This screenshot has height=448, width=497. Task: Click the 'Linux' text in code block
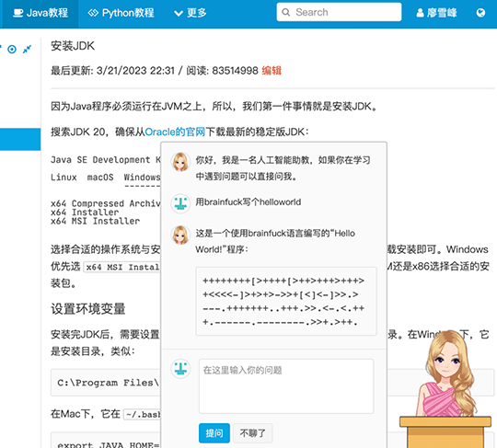(x=64, y=178)
